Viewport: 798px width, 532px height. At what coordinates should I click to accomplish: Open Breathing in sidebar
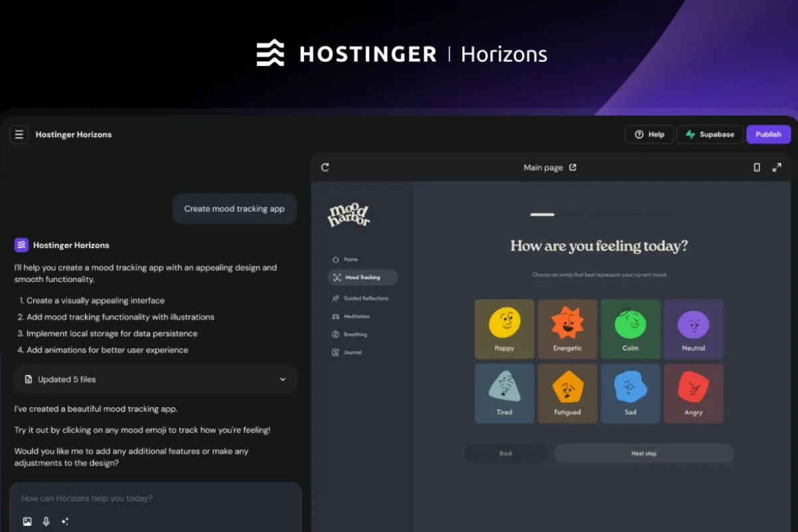349,334
